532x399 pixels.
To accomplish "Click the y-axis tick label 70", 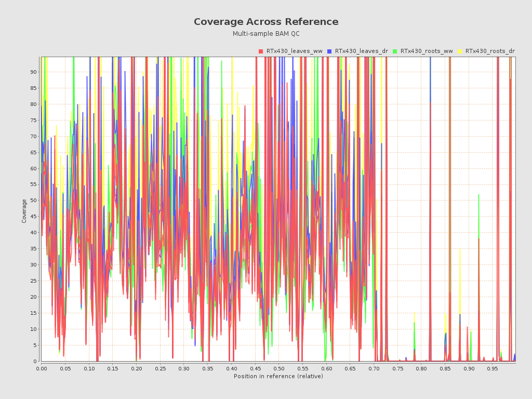I will [33, 137].
